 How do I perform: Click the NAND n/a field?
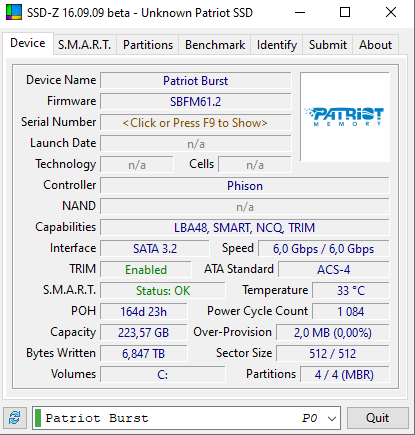coord(245,207)
